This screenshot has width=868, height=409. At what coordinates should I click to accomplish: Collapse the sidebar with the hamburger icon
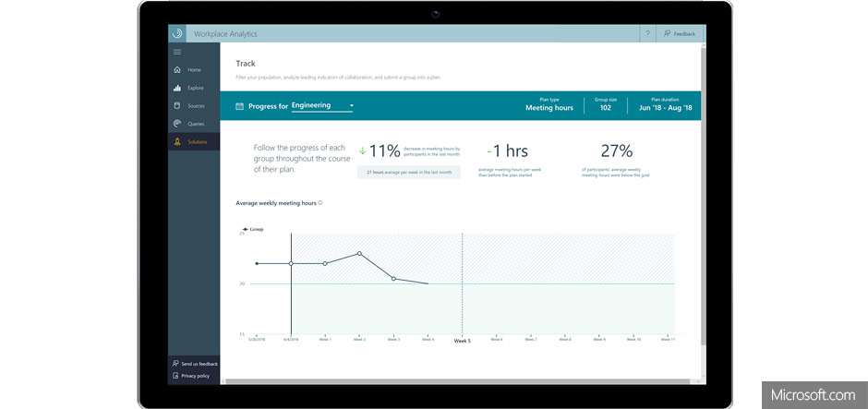(177, 52)
